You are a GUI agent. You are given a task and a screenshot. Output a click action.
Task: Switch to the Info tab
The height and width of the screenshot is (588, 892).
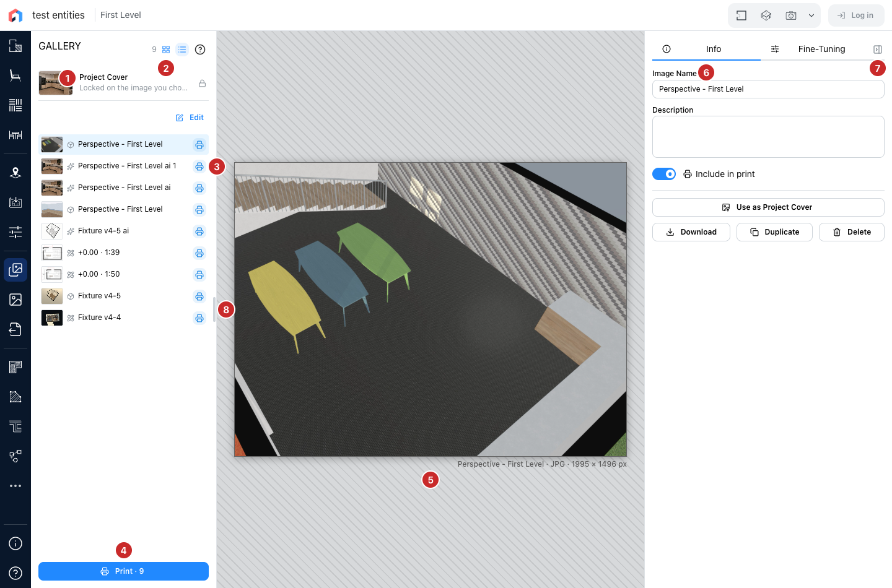(x=706, y=49)
